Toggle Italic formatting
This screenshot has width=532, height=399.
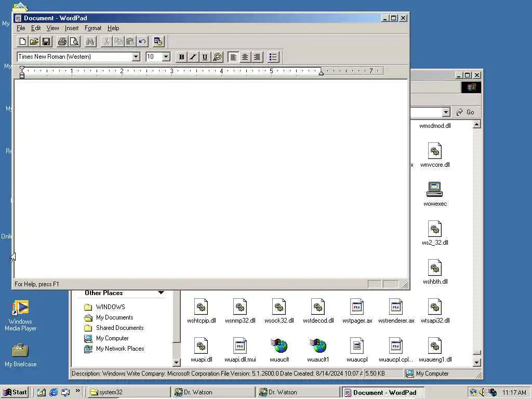coord(193,57)
